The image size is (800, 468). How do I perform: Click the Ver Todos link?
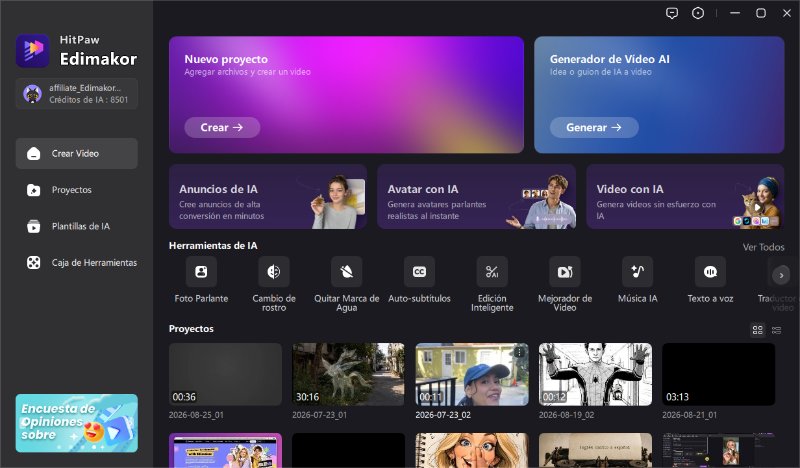[x=763, y=247]
